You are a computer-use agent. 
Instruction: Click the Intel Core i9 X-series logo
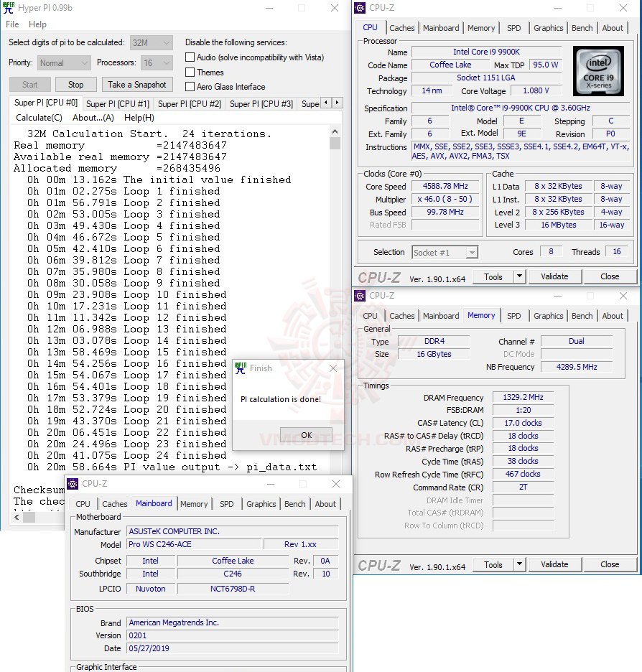[598, 70]
